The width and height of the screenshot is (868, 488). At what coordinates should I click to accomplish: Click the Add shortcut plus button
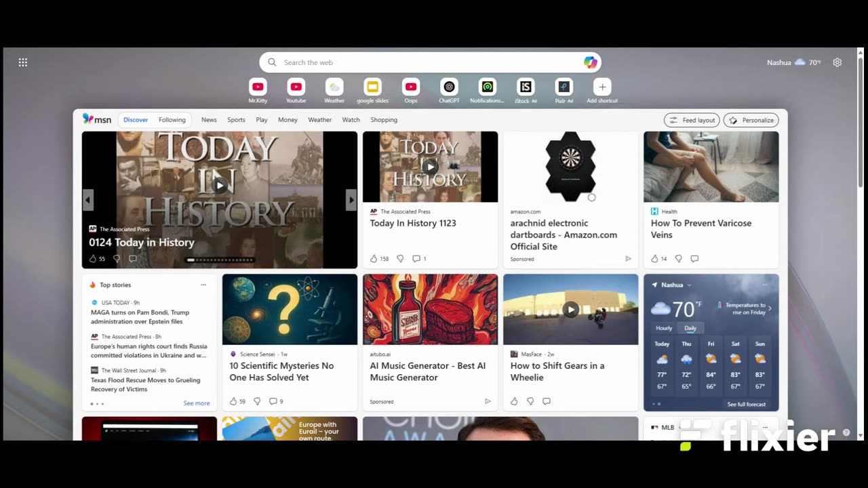pyautogui.click(x=602, y=87)
